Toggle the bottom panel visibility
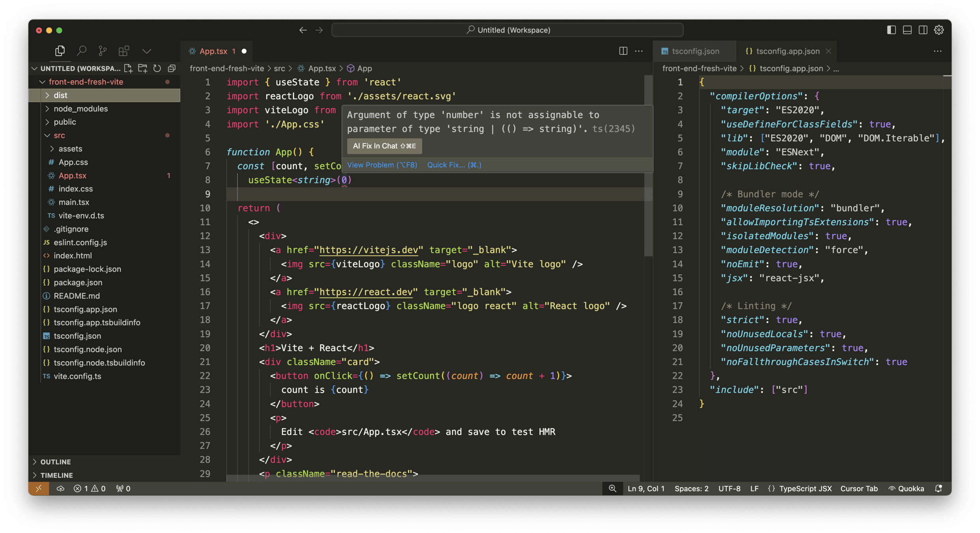The height and width of the screenshot is (533, 980). (x=907, y=30)
